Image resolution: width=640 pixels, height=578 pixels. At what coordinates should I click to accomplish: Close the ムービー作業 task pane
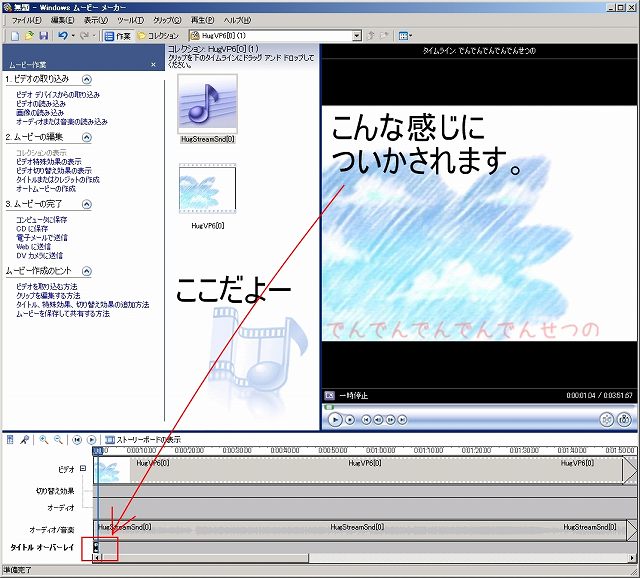[x=153, y=64]
